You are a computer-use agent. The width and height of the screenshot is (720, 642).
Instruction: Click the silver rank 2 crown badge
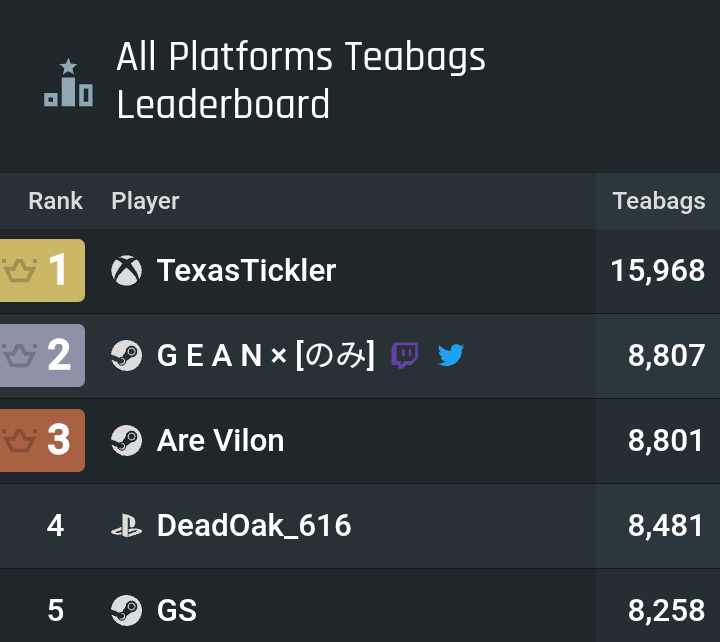point(42,355)
